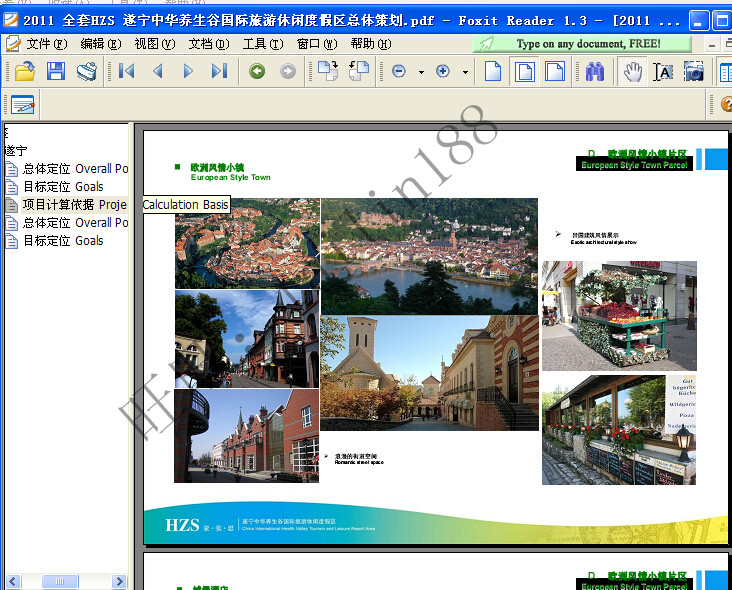Go to the next page
Viewport: 732px width, 590px height.
tap(188, 71)
